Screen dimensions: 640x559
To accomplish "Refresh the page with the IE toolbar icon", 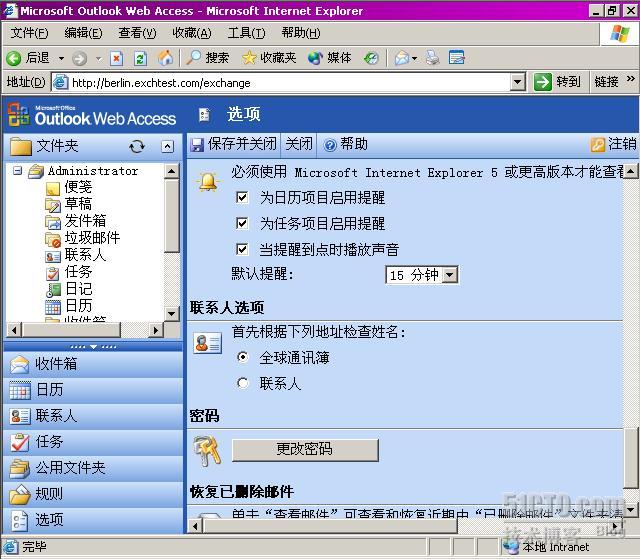I will tap(140, 58).
